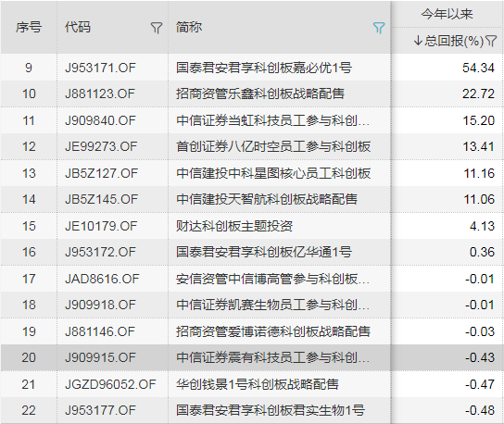Image resolution: width=504 pixels, height=424 pixels.
Task: Select code JB5Z127.OF
Action: [101, 173]
